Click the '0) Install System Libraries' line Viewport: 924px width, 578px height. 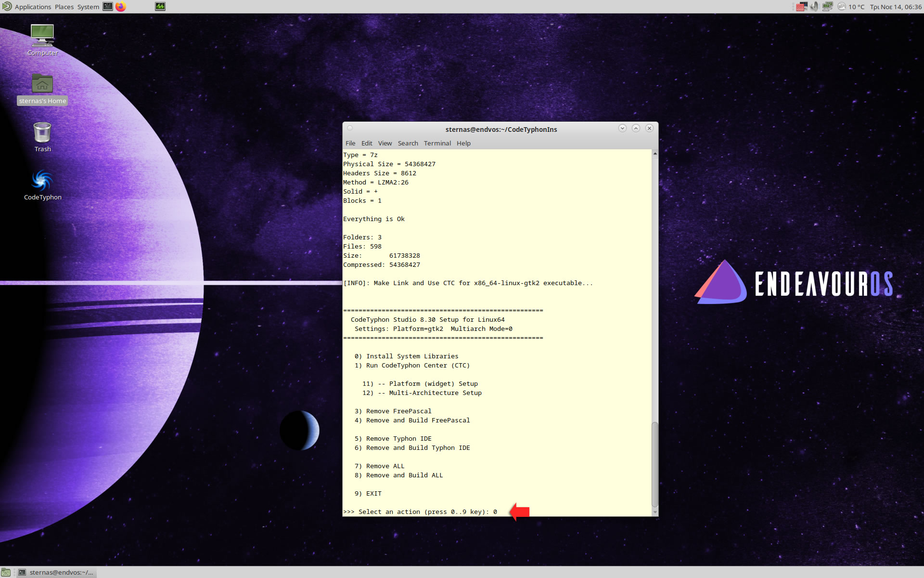[406, 356]
